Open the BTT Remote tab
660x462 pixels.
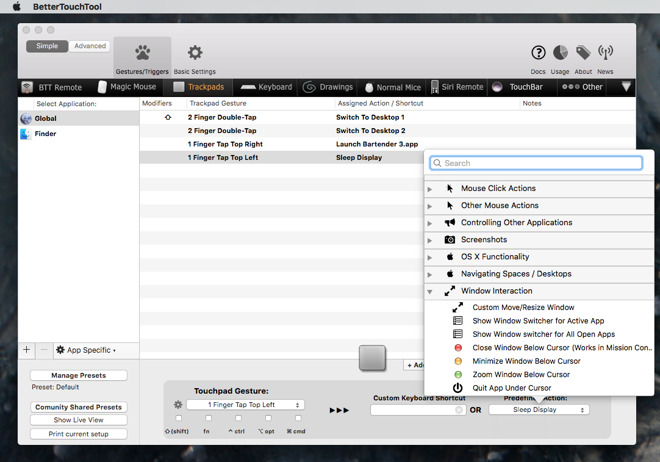click(x=52, y=88)
